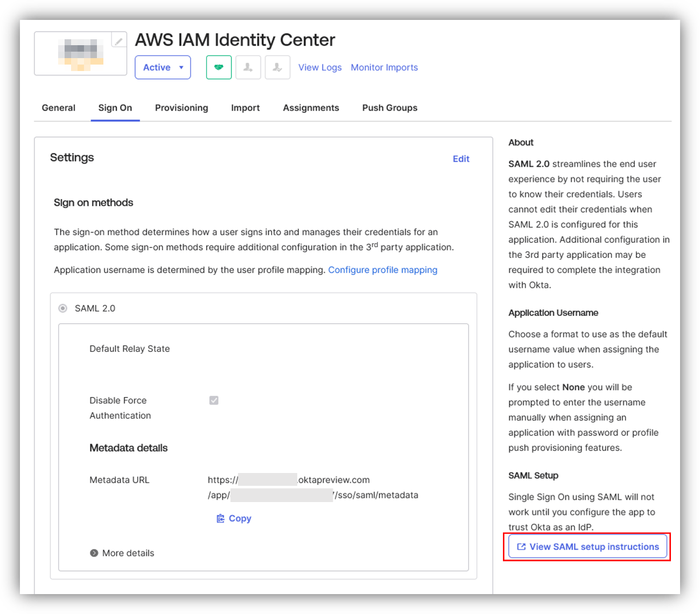Click the About heading in sidebar
The image size is (700, 614).
pyautogui.click(x=521, y=142)
